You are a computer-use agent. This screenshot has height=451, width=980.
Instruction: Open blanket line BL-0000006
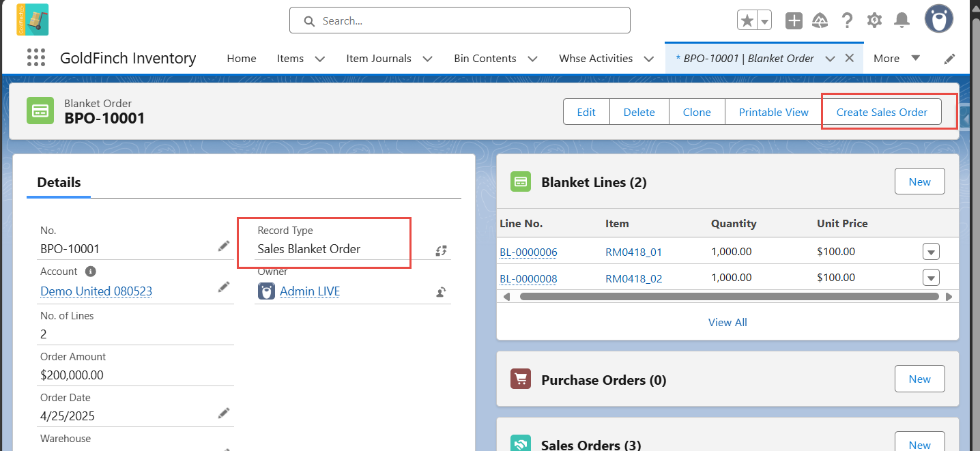pos(528,252)
